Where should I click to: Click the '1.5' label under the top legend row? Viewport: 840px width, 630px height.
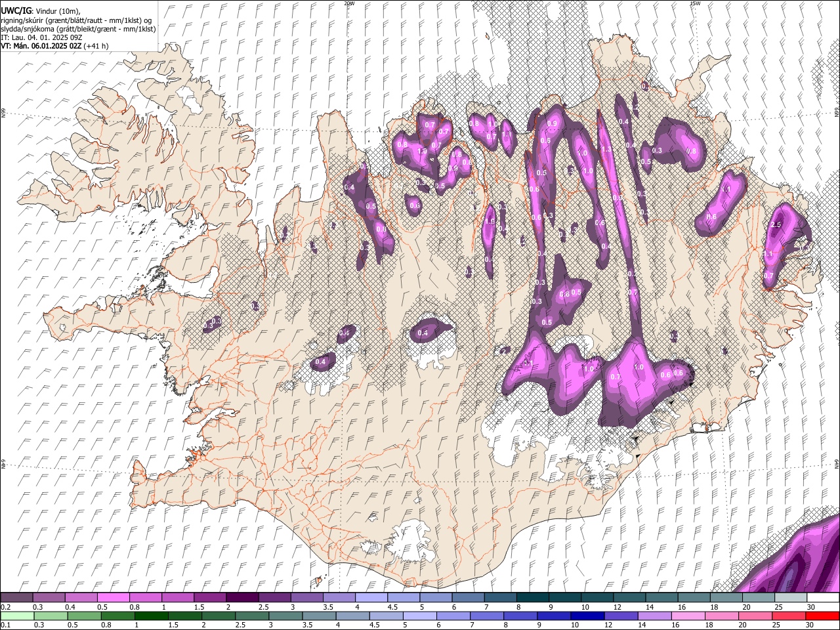198,607
